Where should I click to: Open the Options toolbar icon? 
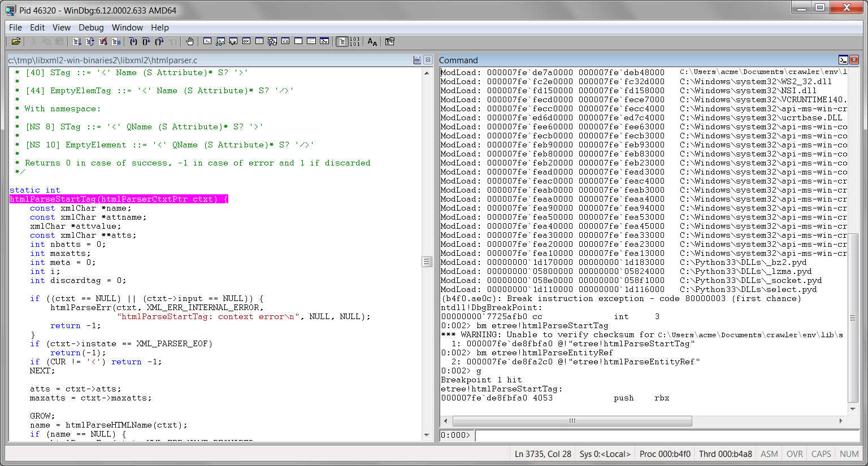click(x=389, y=41)
